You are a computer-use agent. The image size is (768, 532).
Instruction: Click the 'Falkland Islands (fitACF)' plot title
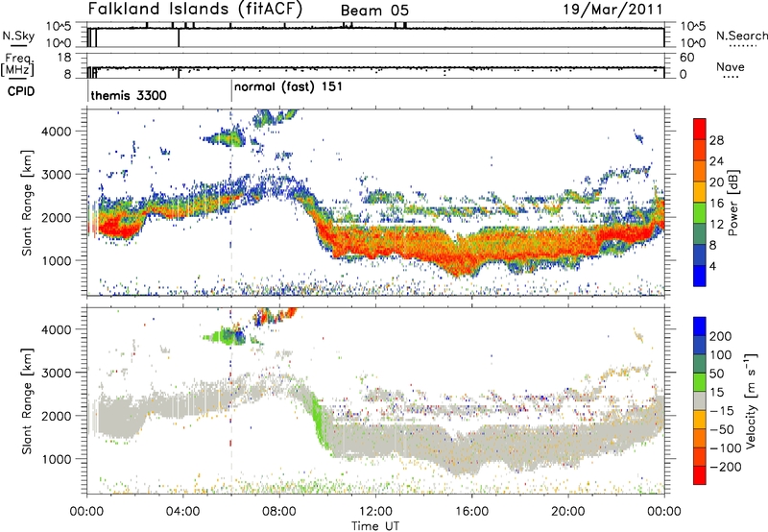pos(195,9)
